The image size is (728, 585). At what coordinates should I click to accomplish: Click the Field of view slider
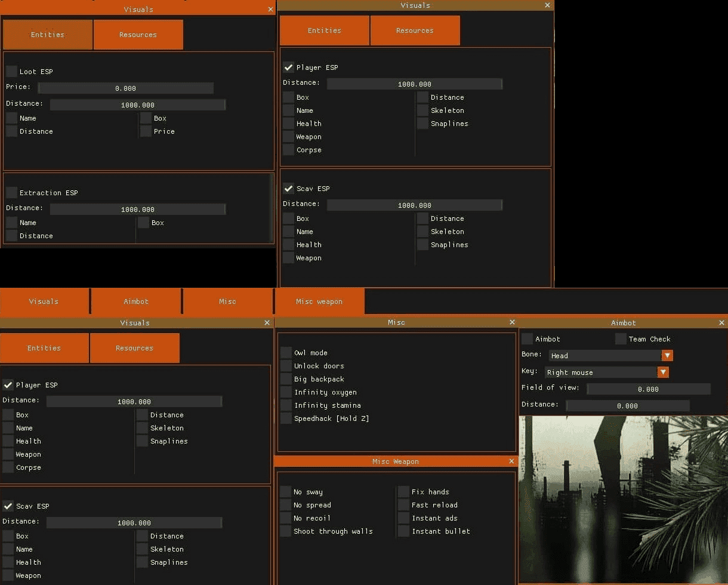coord(648,389)
